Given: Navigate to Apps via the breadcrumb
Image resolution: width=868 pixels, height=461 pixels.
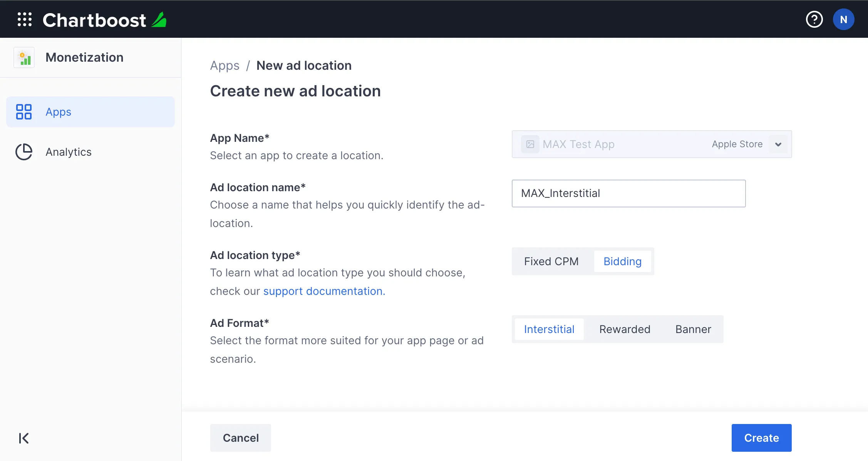Looking at the screenshot, I should pyautogui.click(x=225, y=65).
